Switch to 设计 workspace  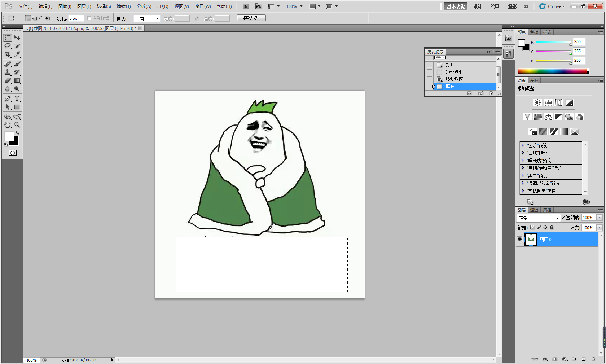478,6
